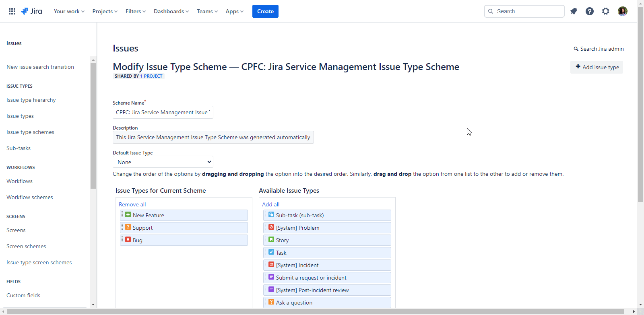
Task: Click the user profile avatar
Action: 623,11
